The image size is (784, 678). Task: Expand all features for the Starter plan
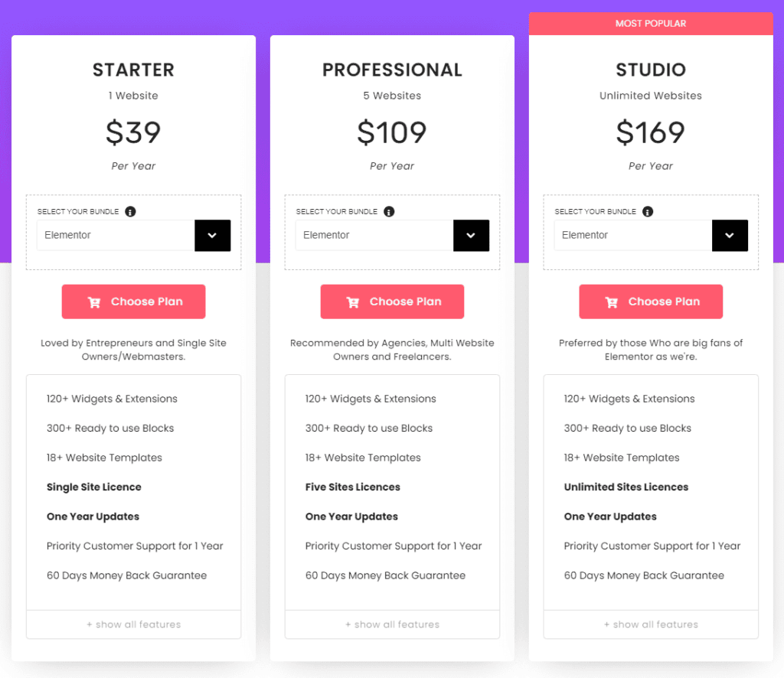click(x=133, y=624)
